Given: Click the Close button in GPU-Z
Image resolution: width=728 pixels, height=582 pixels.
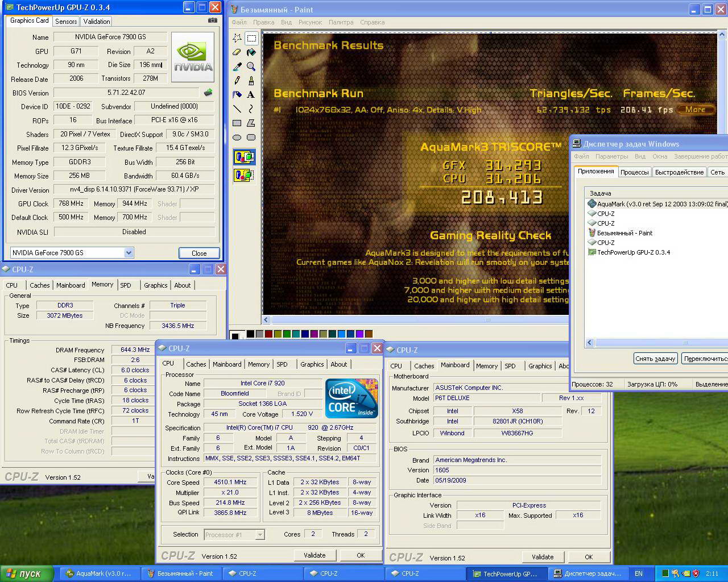Looking at the screenshot, I should click(x=199, y=253).
